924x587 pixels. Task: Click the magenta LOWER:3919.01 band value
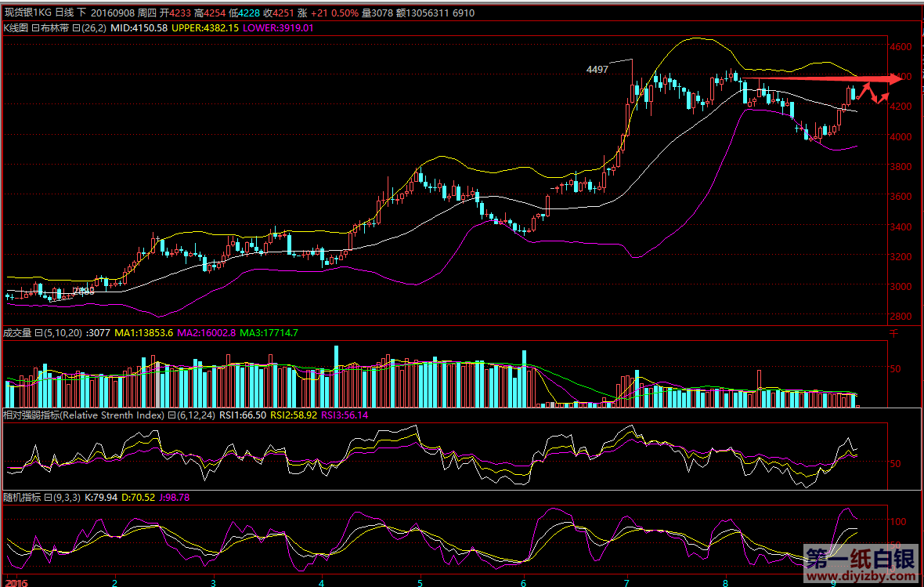pos(278,27)
